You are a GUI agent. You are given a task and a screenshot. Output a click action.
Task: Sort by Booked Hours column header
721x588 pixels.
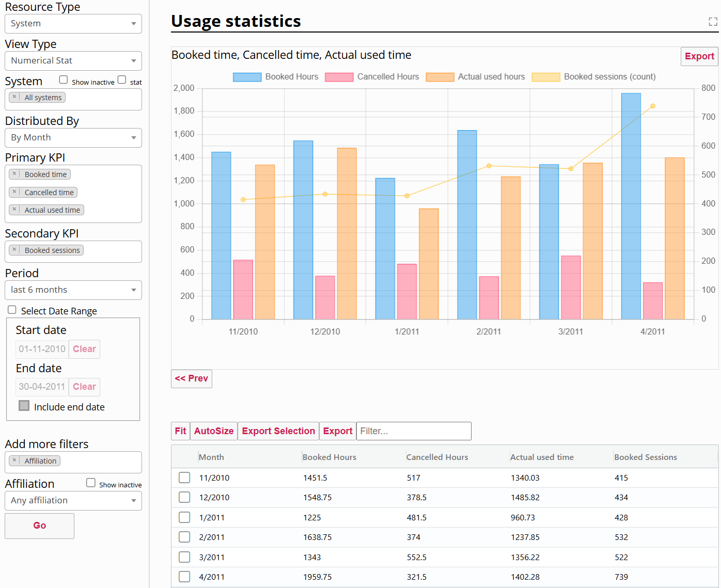(330, 457)
